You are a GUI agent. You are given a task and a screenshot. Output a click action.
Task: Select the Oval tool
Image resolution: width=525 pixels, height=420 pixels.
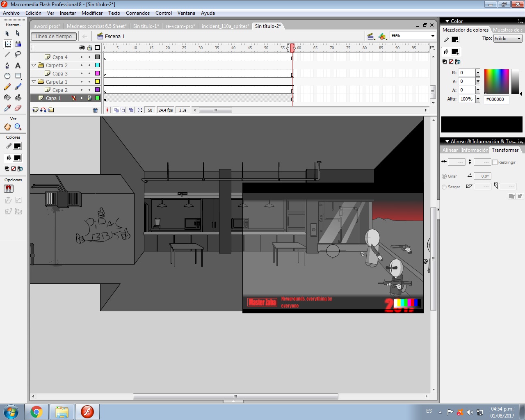pos(7,76)
